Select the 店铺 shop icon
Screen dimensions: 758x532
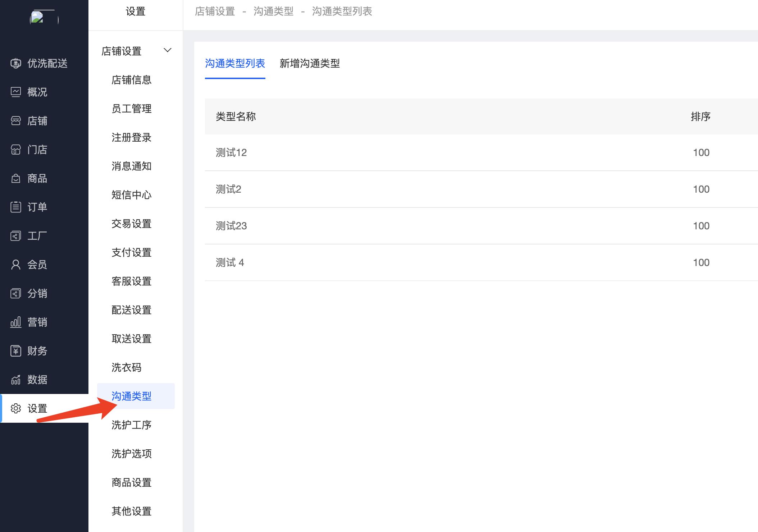pos(15,121)
